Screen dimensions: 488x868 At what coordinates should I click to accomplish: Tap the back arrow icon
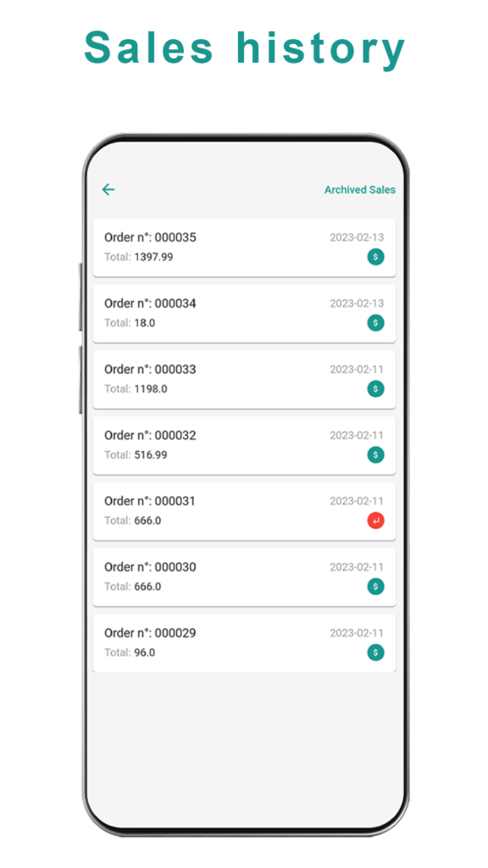108,190
